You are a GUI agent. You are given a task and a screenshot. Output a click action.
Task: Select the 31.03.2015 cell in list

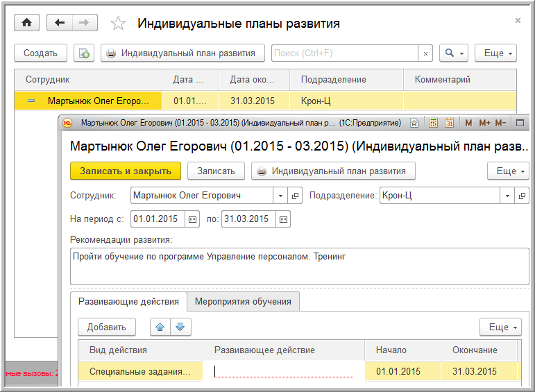(x=254, y=101)
